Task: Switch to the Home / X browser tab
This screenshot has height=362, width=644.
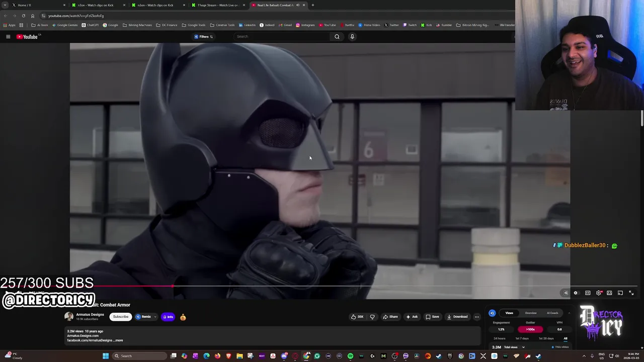Action: pyautogui.click(x=38, y=5)
